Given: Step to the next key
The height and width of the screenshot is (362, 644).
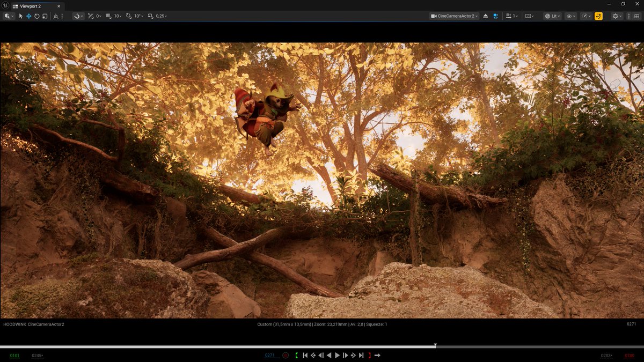Looking at the screenshot, I should [353, 355].
